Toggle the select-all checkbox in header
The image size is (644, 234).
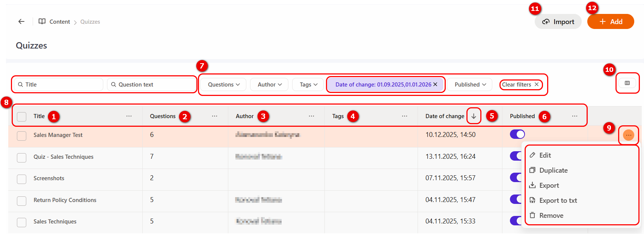tap(22, 117)
